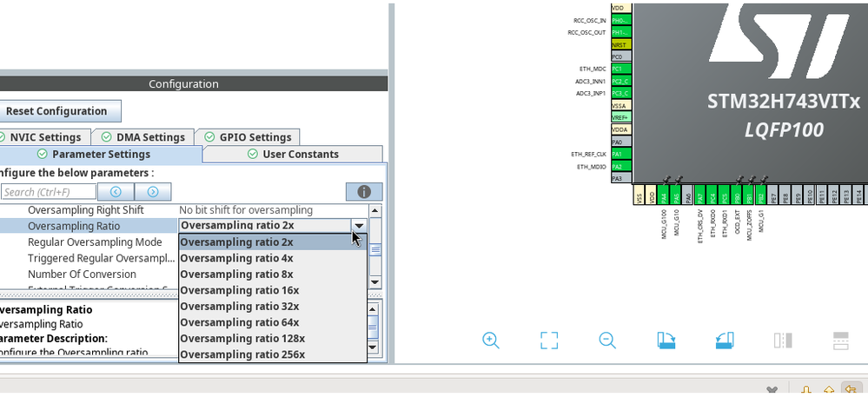Screen dimensions: 868x397
Task: Fit chip view to screen
Action: coord(548,340)
